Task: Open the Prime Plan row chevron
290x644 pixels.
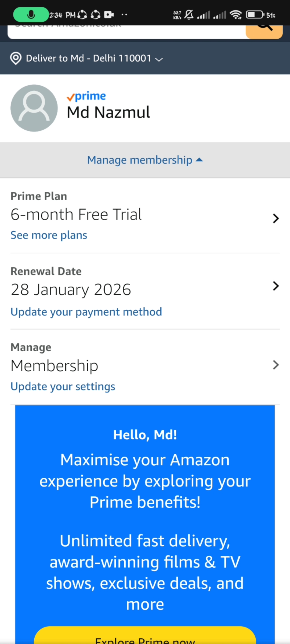Action: [x=275, y=218]
